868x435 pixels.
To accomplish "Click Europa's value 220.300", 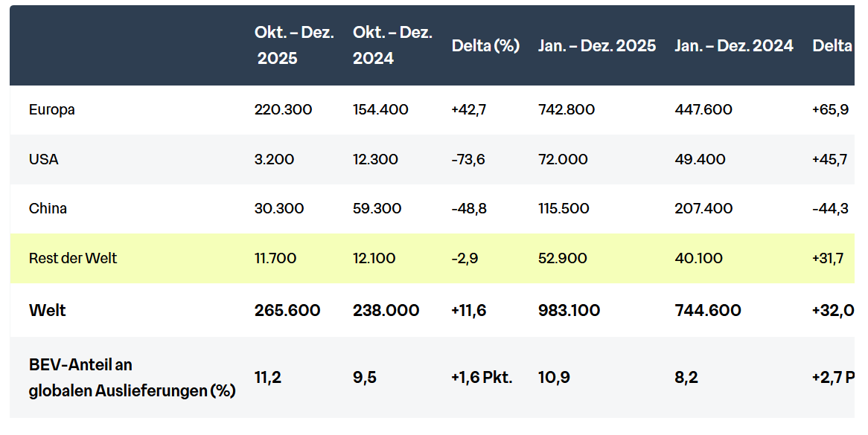I will tap(283, 110).
